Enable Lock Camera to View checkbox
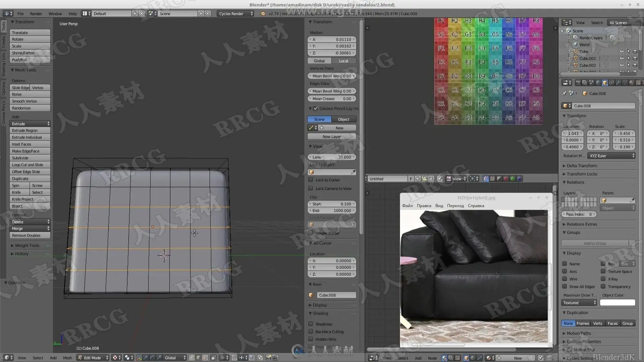 pyautogui.click(x=311, y=188)
